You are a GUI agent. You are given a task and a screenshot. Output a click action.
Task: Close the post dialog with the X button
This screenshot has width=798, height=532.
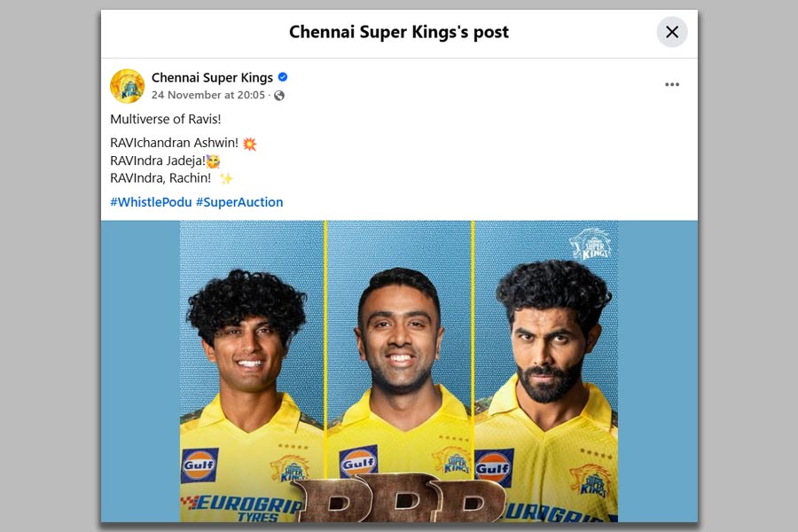coord(672,32)
